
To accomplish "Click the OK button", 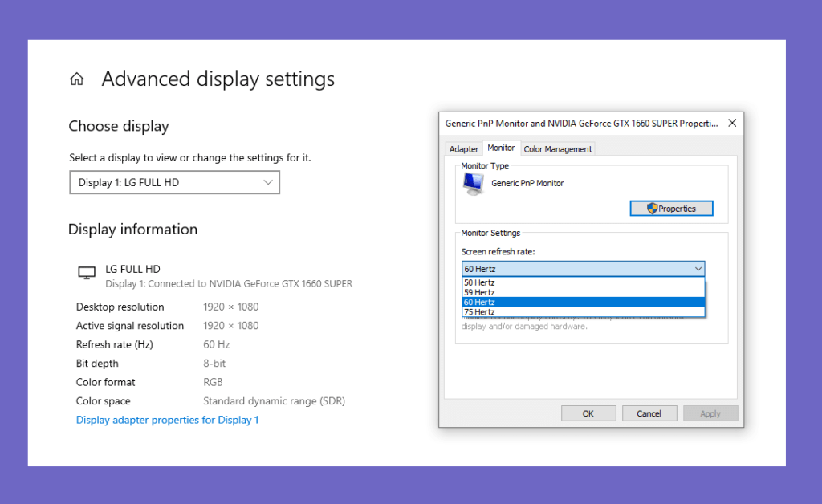I will click(588, 413).
